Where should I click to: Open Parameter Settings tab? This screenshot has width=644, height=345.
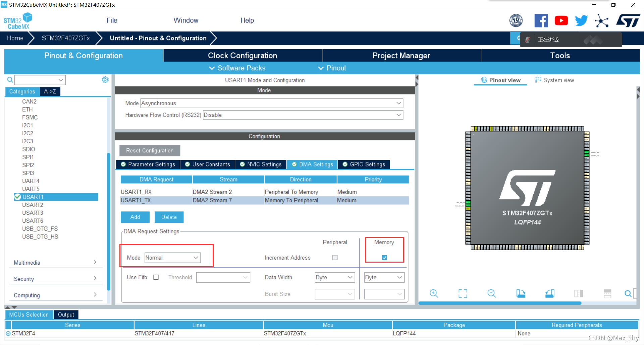point(148,164)
